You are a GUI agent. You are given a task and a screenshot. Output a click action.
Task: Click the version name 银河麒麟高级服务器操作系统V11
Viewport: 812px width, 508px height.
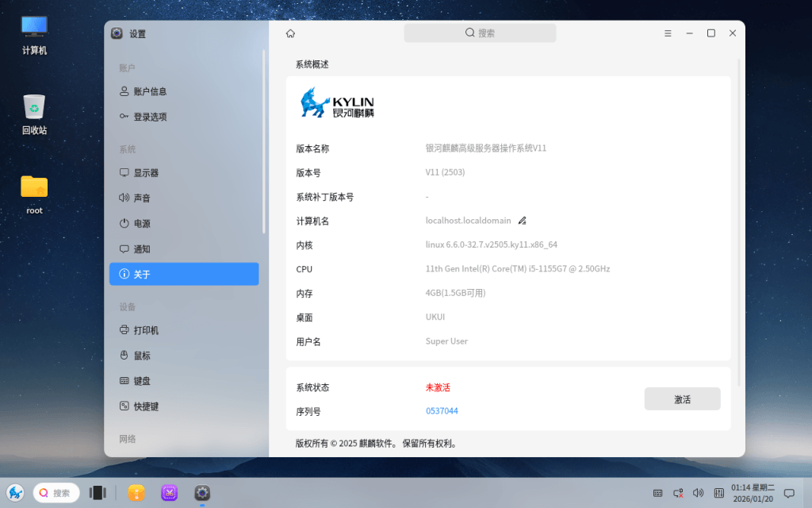coord(486,148)
